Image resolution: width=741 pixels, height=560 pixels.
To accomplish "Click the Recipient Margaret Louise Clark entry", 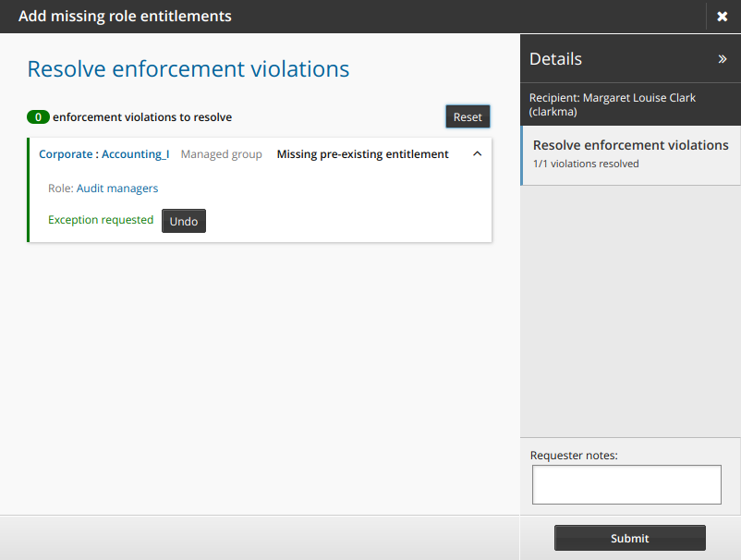I will [612, 104].
